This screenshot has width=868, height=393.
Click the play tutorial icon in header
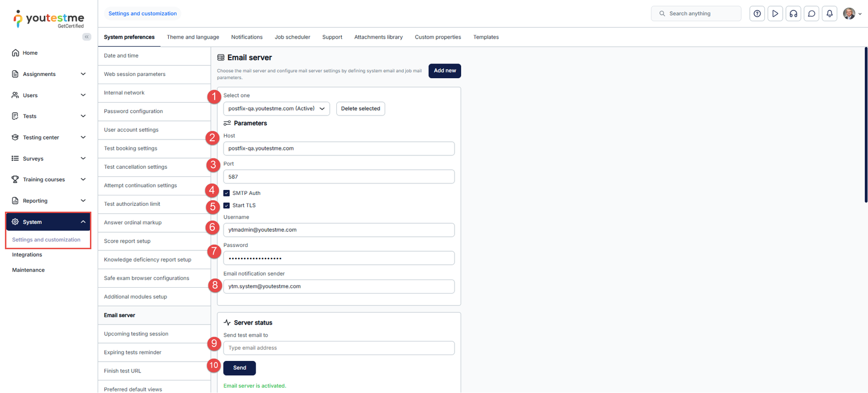click(x=775, y=14)
